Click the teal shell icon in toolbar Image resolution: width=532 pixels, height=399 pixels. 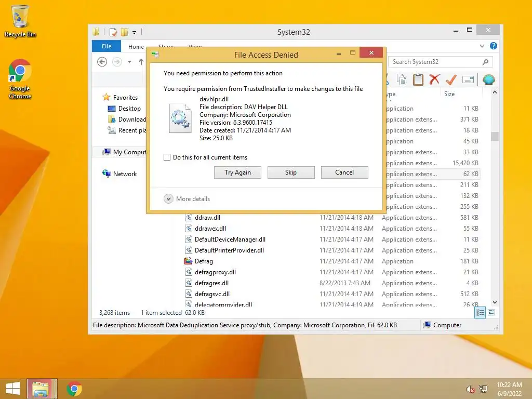pyautogui.click(x=488, y=79)
